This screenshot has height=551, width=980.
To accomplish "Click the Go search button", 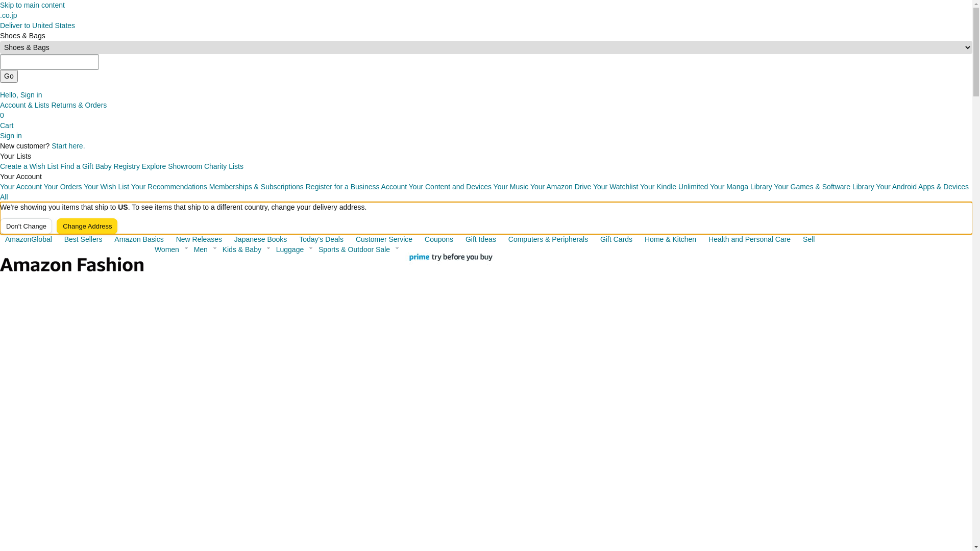I will pyautogui.click(x=9, y=76).
